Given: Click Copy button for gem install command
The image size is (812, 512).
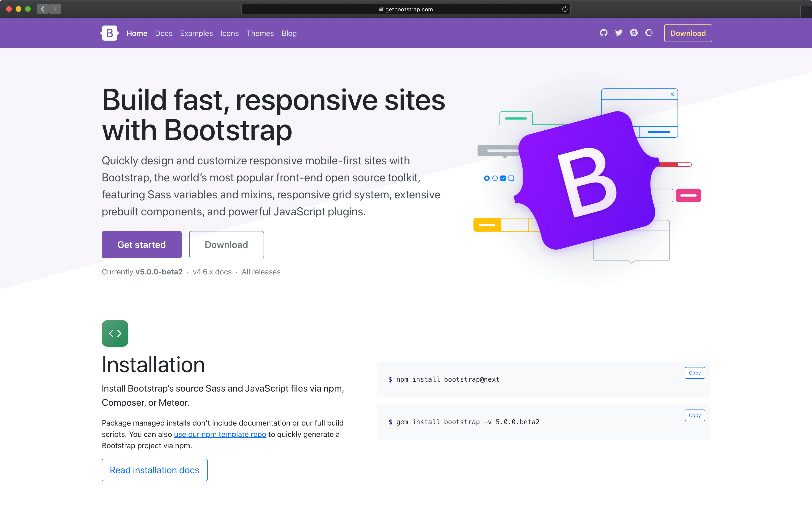Looking at the screenshot, I should tap(694, 415).
